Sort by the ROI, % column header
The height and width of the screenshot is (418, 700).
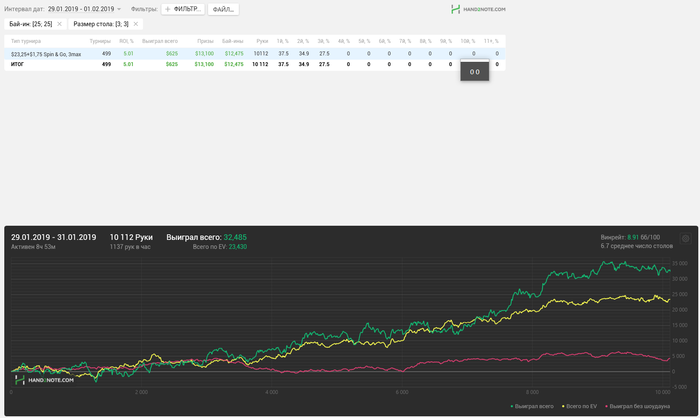(126, 41)
